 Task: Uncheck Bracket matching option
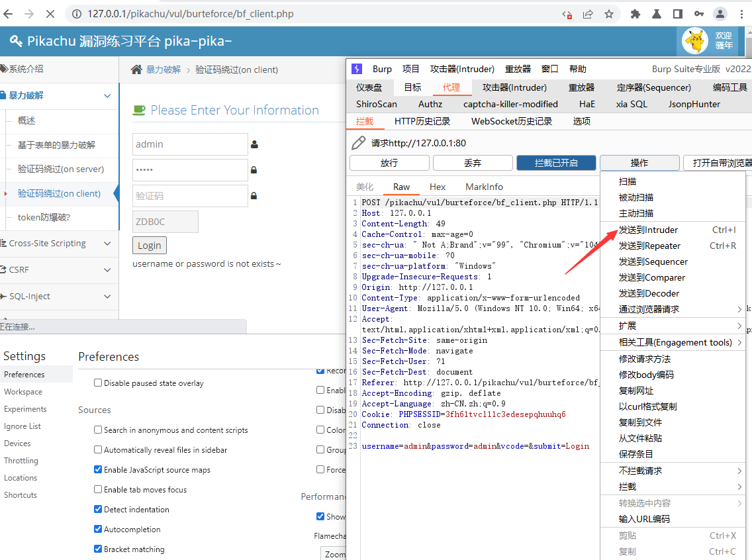[x=98, y=549]
